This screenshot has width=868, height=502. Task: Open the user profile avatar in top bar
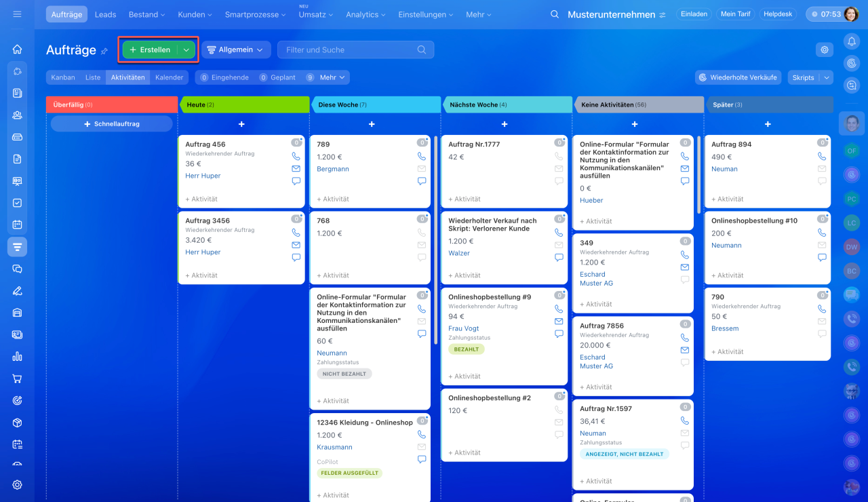851,14
